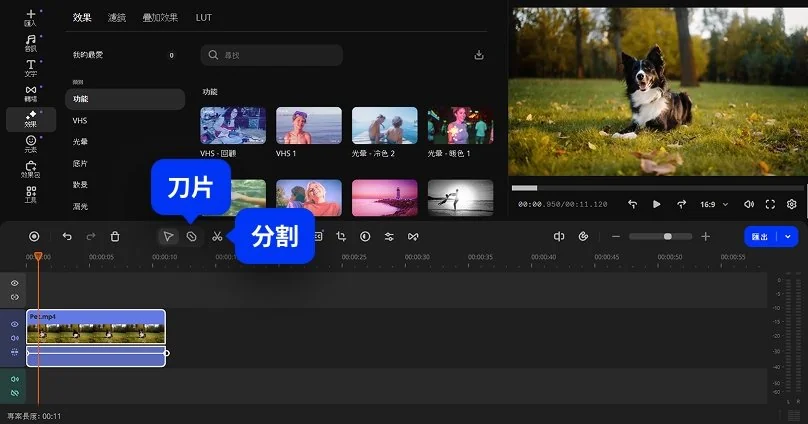Select the arrow selection tool
This screenshot has height=424, width=808.
click(x=168, y=236)
